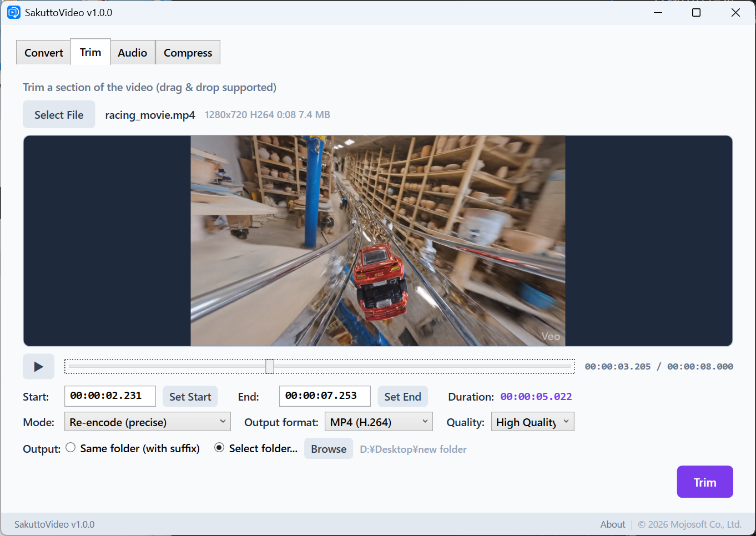Play the racing movie preview
The image size is (756, 536).
(38, 366)
